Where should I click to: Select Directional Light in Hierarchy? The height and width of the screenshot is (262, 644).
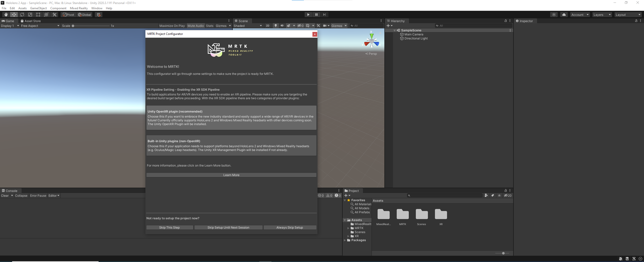coord(416,38)
